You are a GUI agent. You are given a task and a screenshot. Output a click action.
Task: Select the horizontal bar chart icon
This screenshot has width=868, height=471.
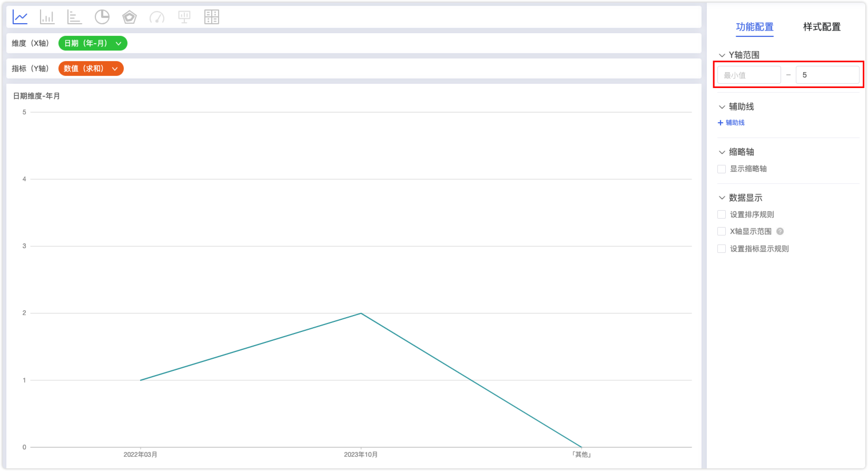coord(75,17)
